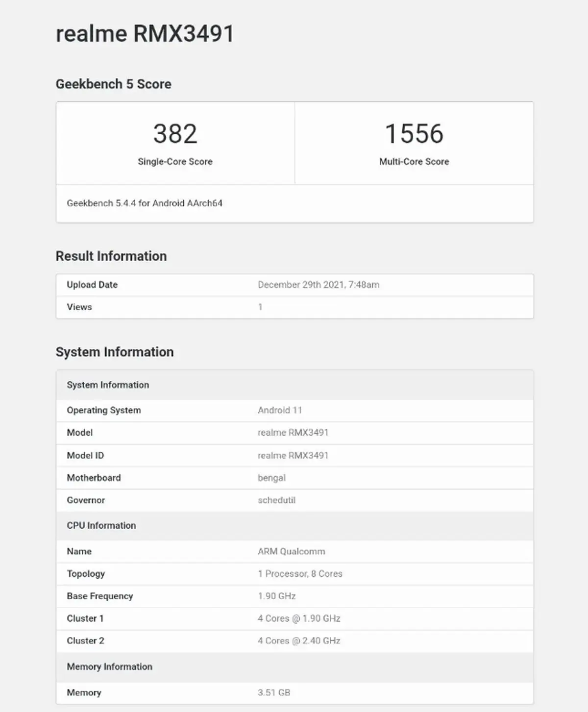The image size is (588, 712).
Task: Click the single-core score value 382
Action: 175,134
